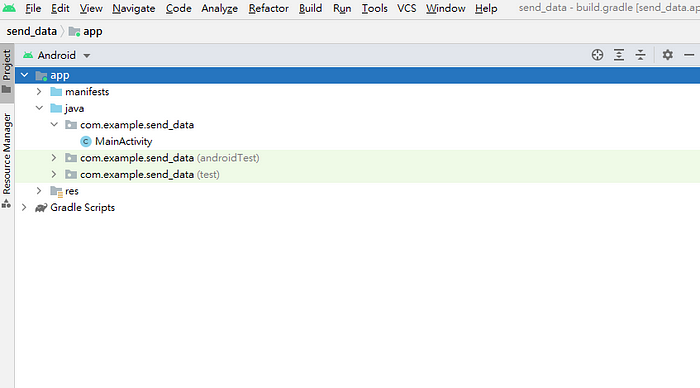The height and width of the screenshot is (388, 700).
Task: Expand the res folder
Action: [x=39, y=191]
